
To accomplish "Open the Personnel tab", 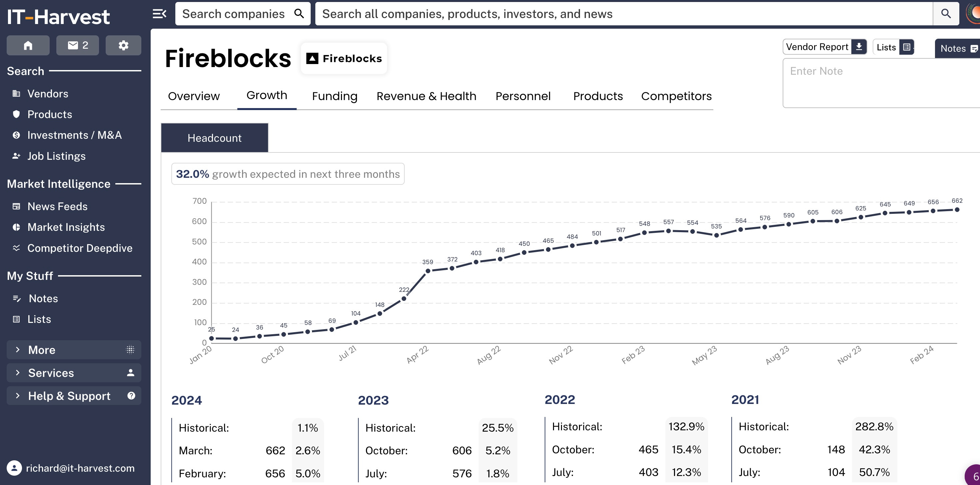I will pyautogui.click(x=523, y=96).
